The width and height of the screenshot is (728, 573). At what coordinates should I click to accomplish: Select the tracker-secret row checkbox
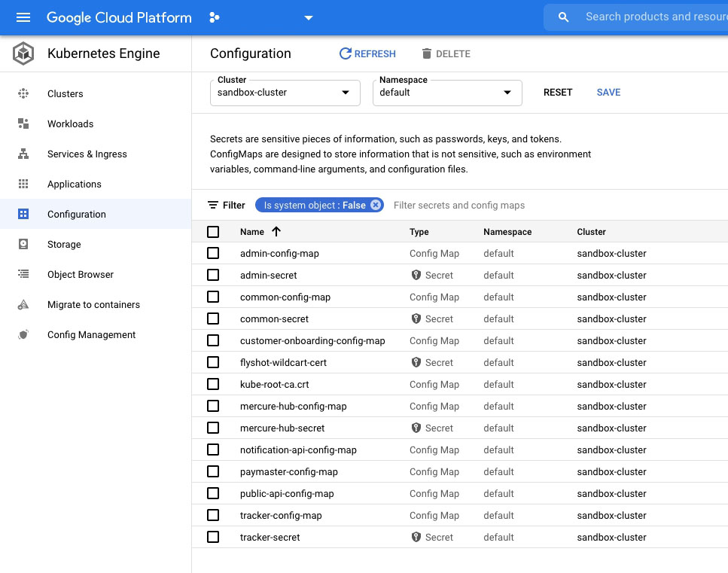click(213, 537)
